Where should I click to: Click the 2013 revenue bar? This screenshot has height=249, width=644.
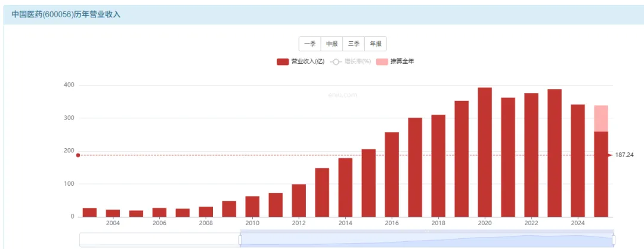pyautogui.click(x=323, y=193)
